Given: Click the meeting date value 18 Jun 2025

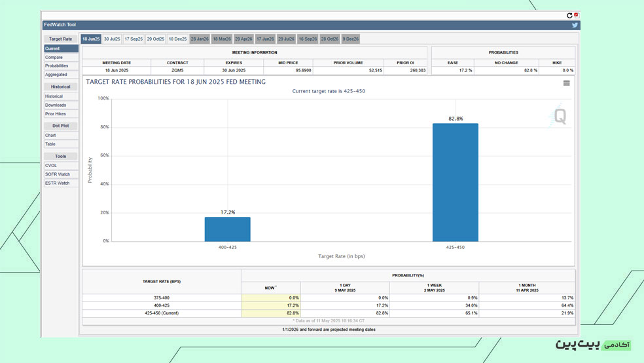Looking at the screenshot, I should click(116, 71).
